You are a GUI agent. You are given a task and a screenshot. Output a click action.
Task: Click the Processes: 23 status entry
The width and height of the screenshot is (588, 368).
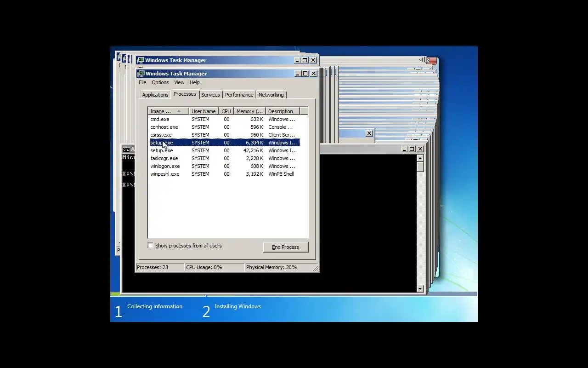(x=159, y=267)
